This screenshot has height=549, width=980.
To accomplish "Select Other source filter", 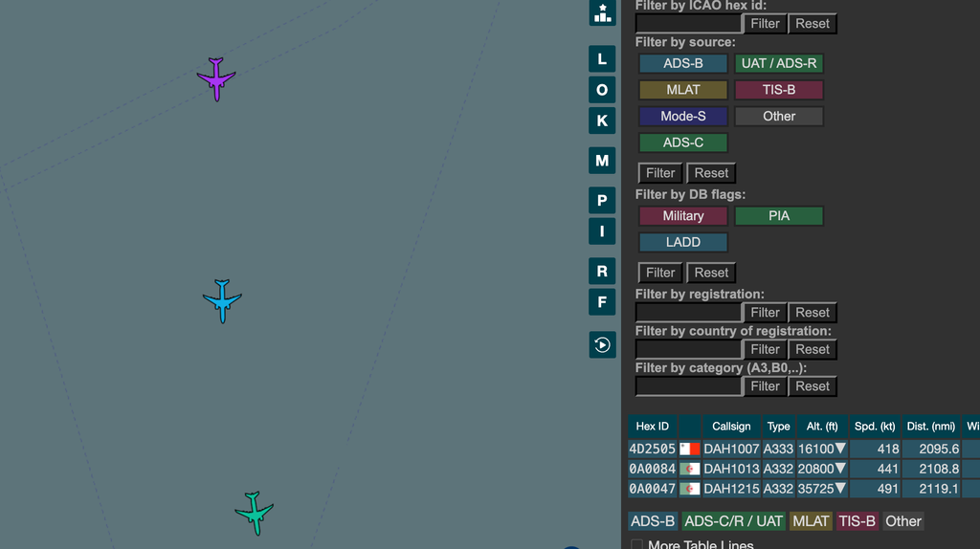I will pyautogui.click(x=779, y=116).
